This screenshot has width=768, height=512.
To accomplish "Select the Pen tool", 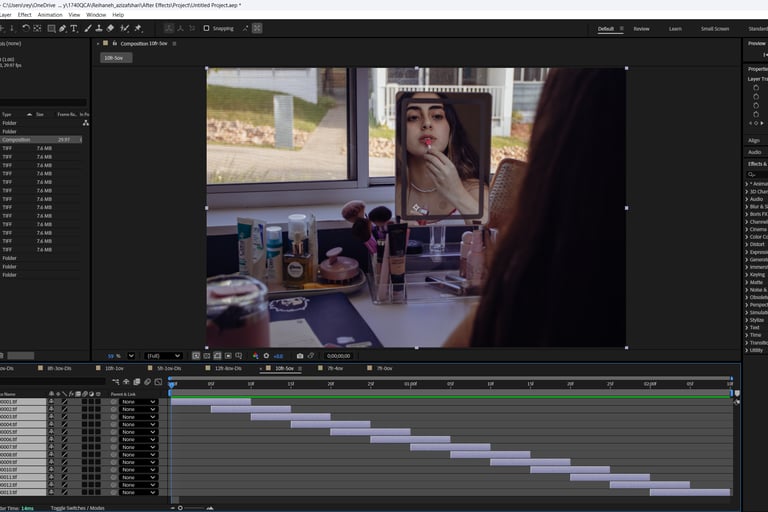I will click(63, 28).
